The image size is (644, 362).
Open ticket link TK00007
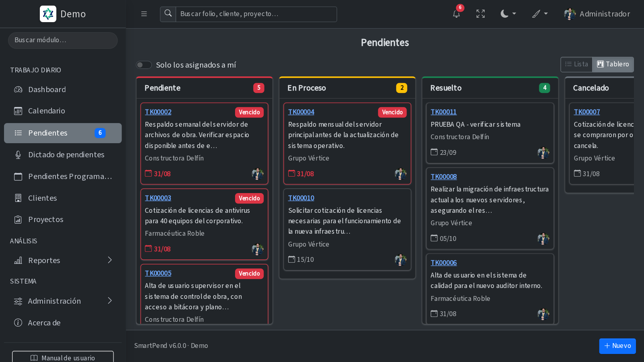pyautogui.click(x=587, y=112)
